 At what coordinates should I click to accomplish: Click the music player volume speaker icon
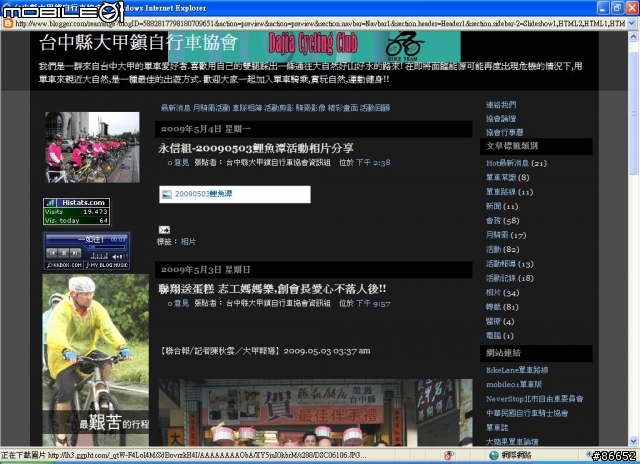115,257
